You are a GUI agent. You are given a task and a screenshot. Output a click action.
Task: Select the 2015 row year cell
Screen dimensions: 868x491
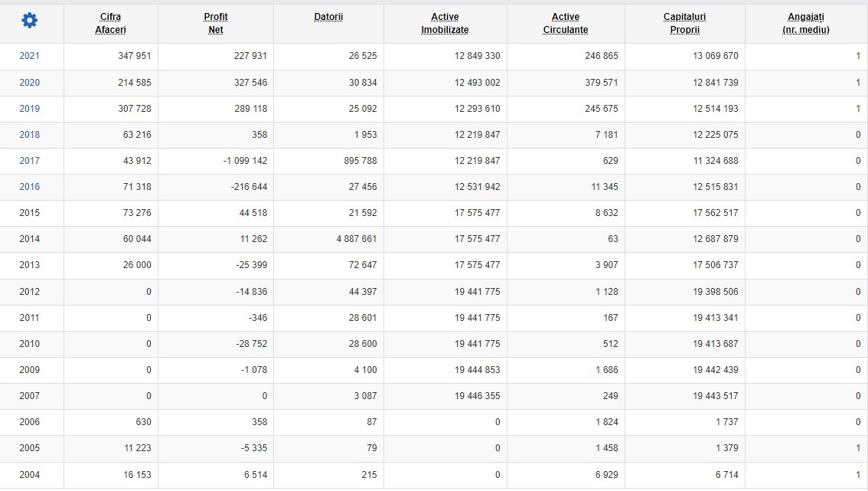pos(29,213)
